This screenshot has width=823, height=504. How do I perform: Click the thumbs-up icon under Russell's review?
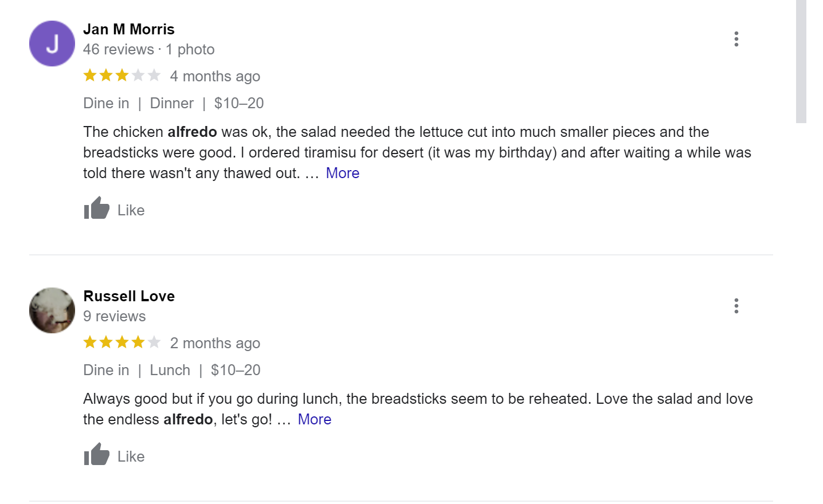click(96, 455)
